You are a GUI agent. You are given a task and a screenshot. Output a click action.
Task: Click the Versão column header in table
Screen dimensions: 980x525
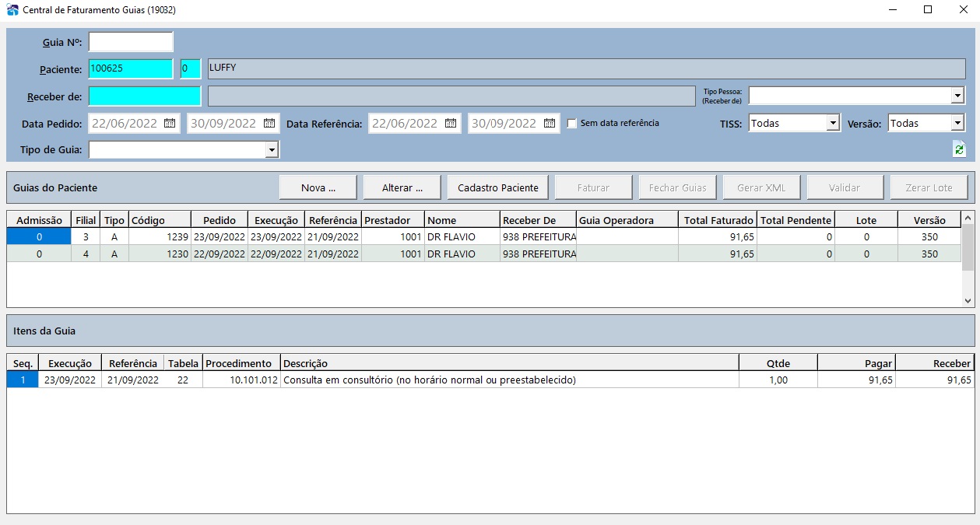pos(929,220)
